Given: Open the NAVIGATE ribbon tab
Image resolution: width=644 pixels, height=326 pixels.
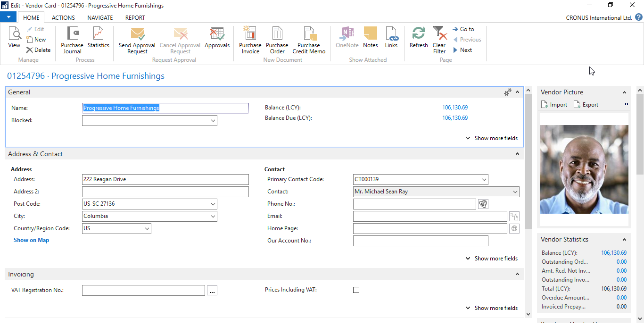Looking at the screenshot, I should click(100, 17).
